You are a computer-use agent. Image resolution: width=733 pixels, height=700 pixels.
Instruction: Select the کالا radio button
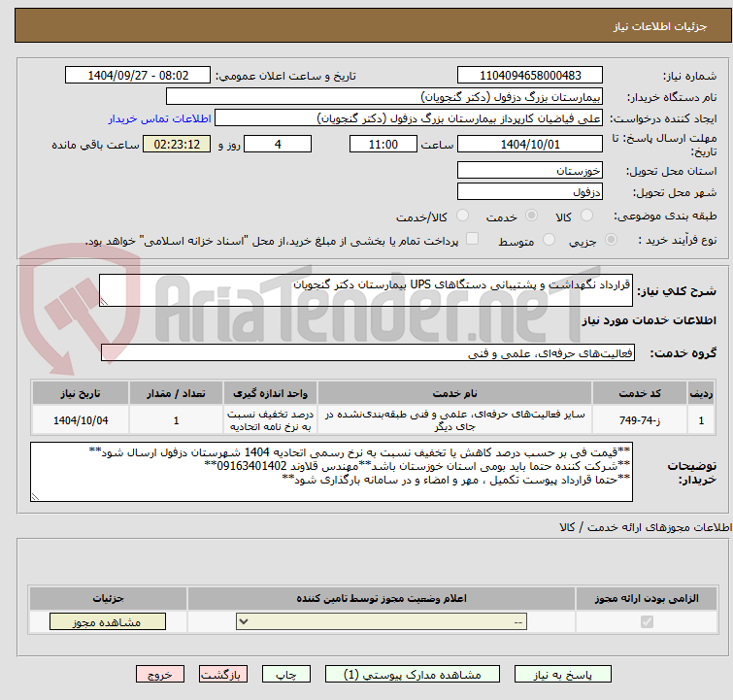pyautogui.click(x=586, y=216)
